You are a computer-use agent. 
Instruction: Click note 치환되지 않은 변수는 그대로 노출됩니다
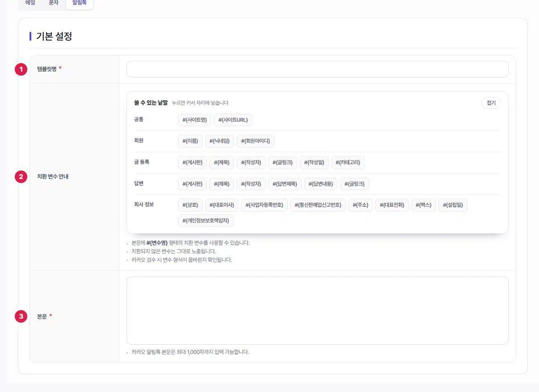coord(174,251)
